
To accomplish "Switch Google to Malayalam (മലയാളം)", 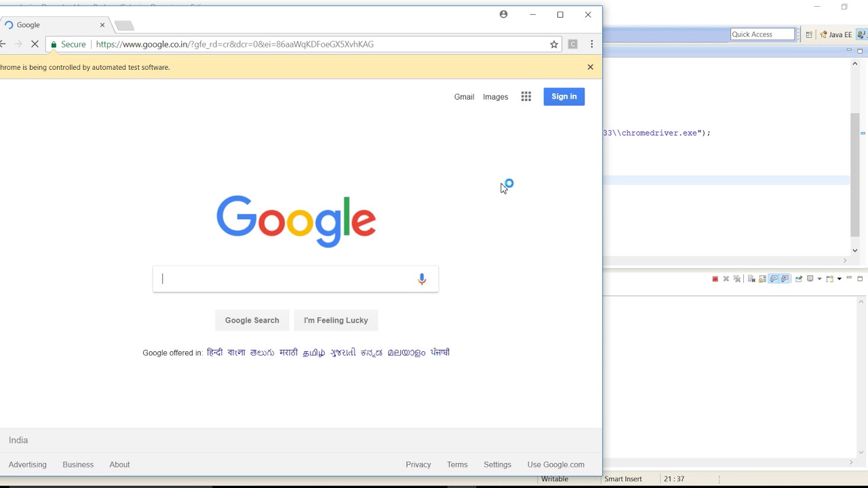I will pyautogui.click(x=406, y=352).
